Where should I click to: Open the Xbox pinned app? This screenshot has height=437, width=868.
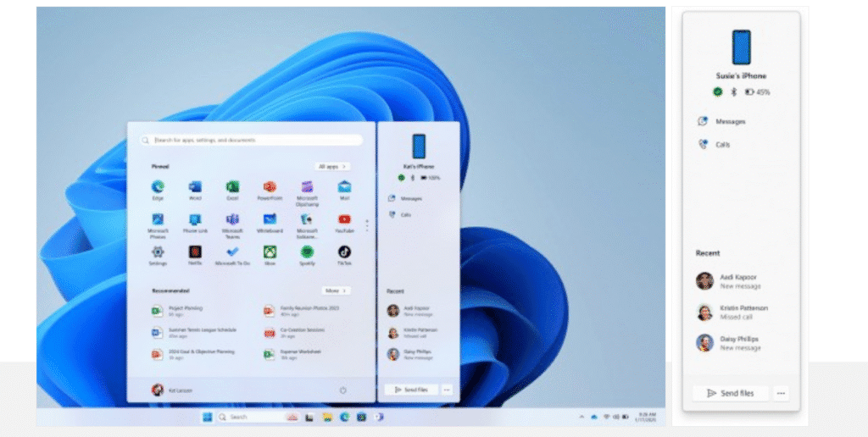270,252
